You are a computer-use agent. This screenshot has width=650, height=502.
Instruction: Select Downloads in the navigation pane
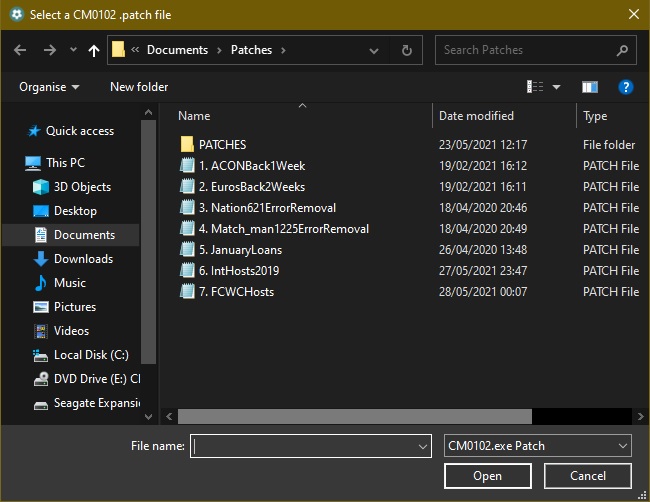click(x=83, y=259)
